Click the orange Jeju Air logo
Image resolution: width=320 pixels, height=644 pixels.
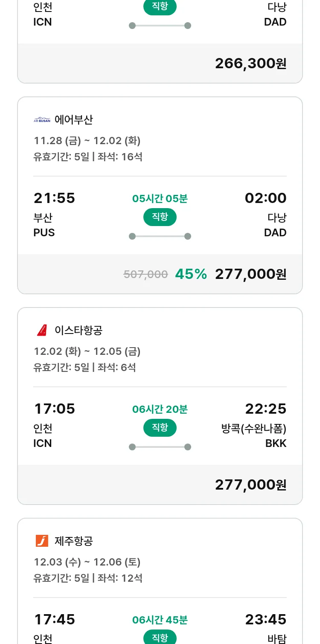pyautogui.click(x=42, y=541)
